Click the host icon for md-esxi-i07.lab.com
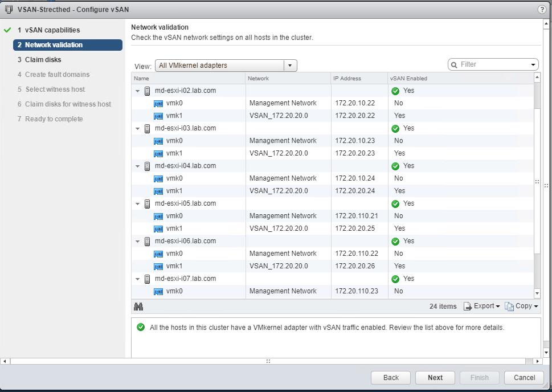The width and height of the screenshot is (552, 392). pyautogui.click(x=148, y=279)
